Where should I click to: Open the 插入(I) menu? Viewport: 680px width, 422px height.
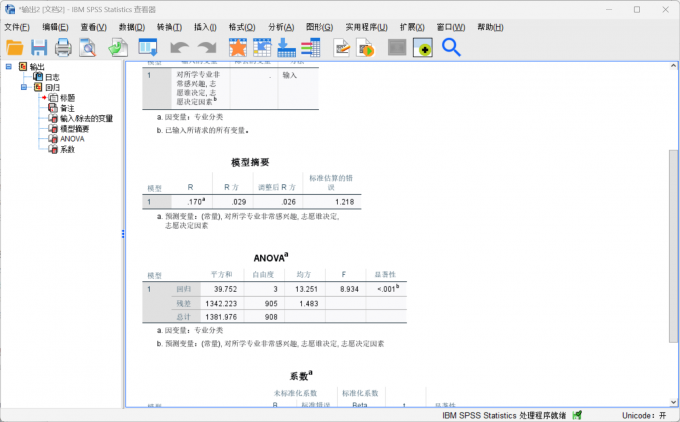coord(205,27)
